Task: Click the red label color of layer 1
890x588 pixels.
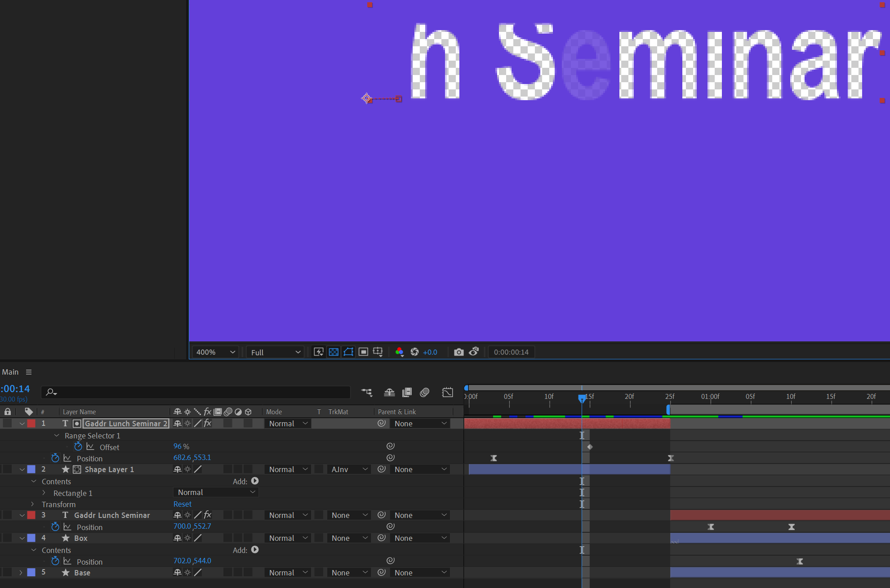Action: tap(31, 424)
